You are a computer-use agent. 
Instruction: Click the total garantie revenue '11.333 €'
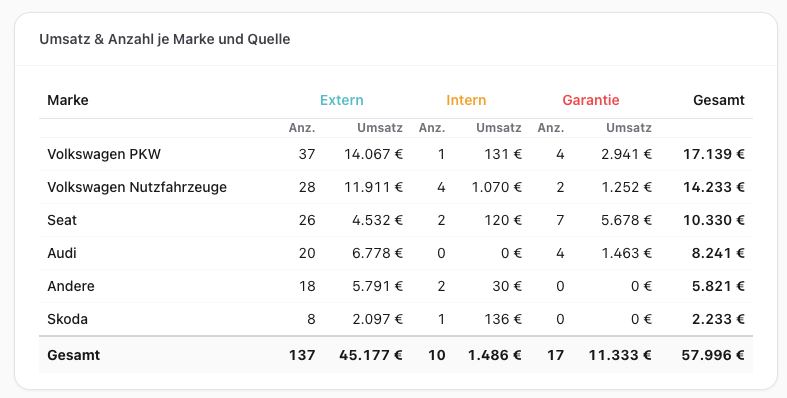(620, 355)
